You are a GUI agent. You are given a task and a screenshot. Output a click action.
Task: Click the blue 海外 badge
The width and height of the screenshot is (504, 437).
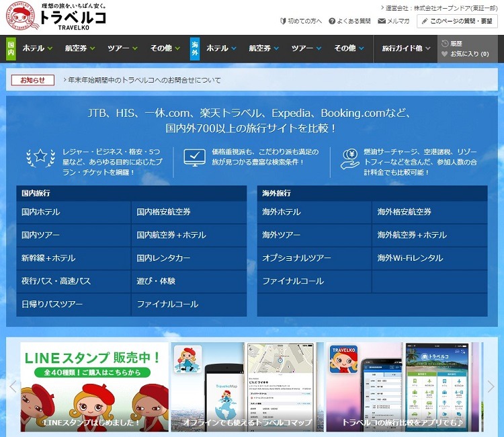point(195,49)
